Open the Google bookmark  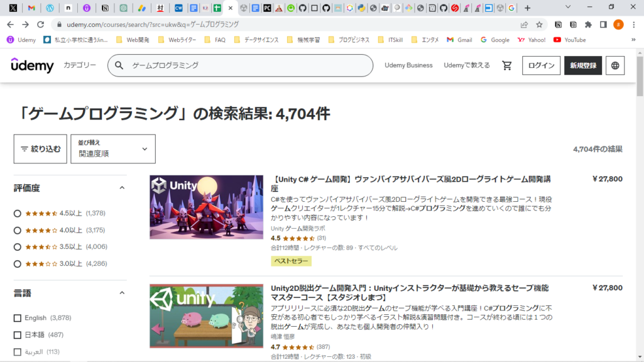click(x=495, y=40)
